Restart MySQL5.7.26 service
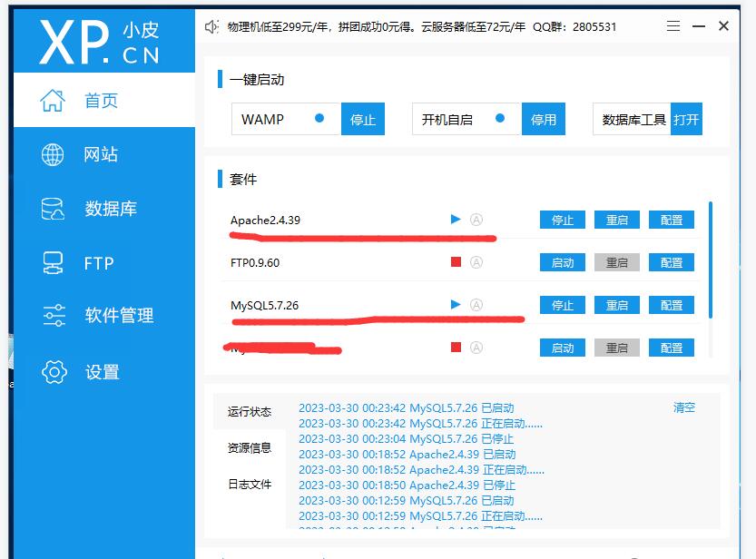This screenshot has width=756, height=559. (x=616, y=305)
